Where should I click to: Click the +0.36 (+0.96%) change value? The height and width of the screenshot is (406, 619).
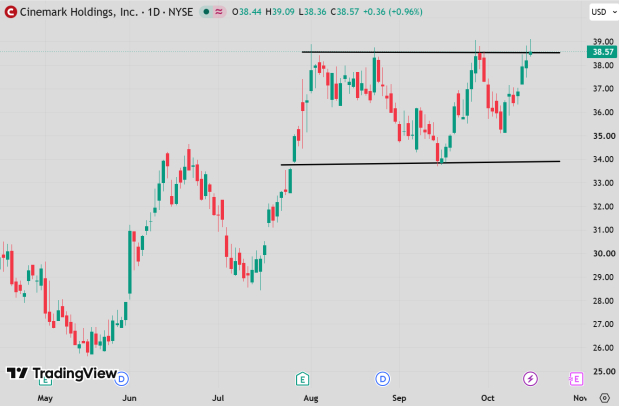pyautogui.click(x=392, y=12)
